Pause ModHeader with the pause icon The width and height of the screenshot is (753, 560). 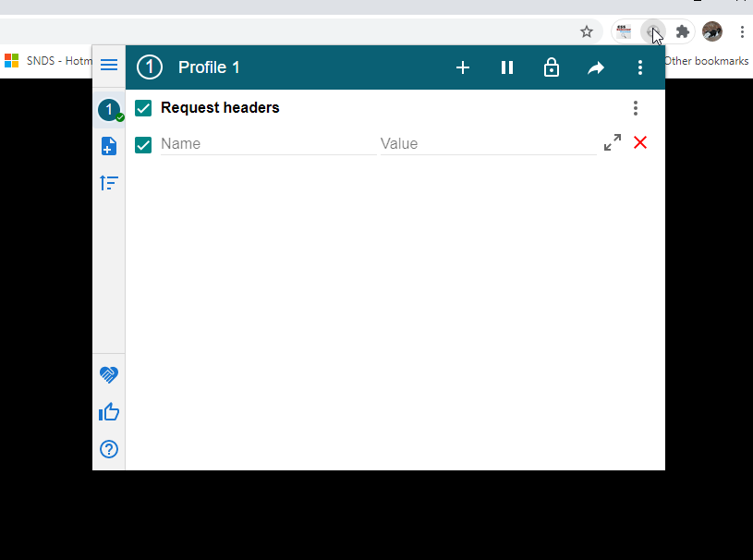click(x=507, y=67)
